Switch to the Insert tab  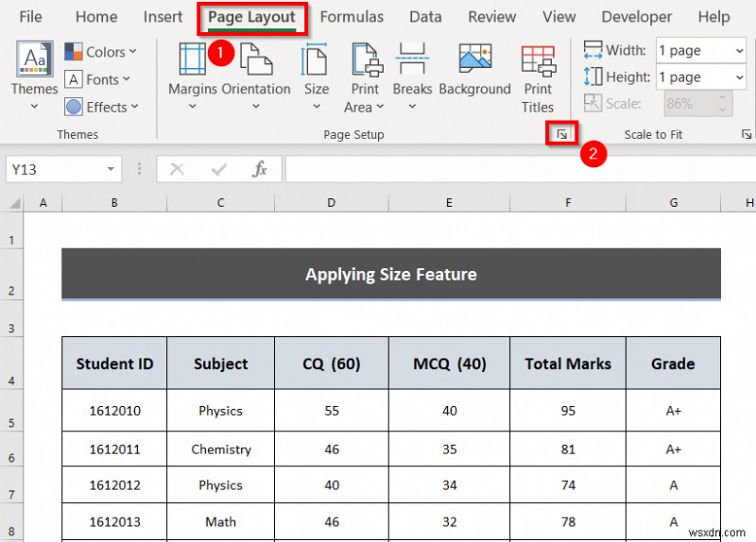163,17
